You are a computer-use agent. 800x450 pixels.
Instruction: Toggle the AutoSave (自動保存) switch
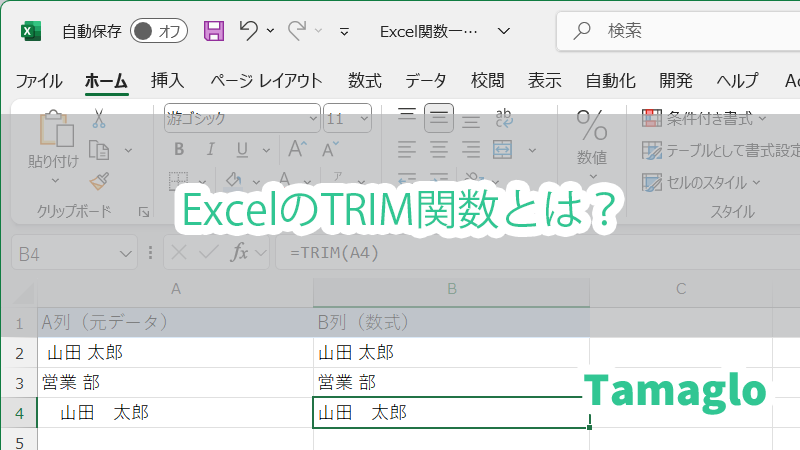tap(159, 31)
